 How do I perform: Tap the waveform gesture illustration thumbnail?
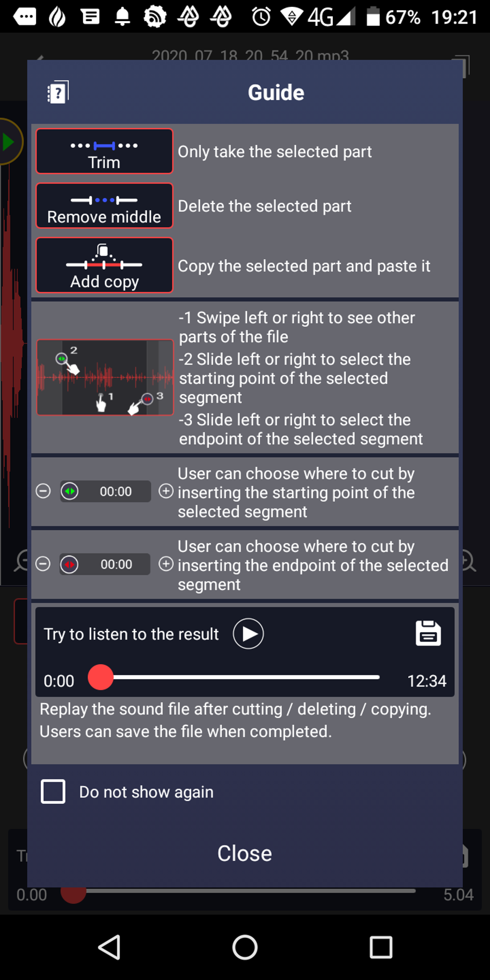click(105, 377)
